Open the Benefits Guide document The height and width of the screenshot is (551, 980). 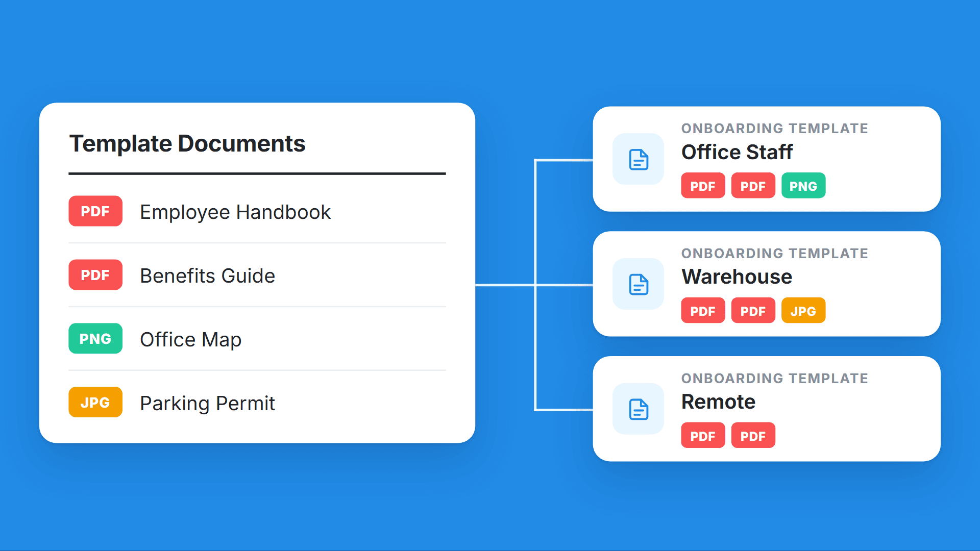tap(207, 276)
